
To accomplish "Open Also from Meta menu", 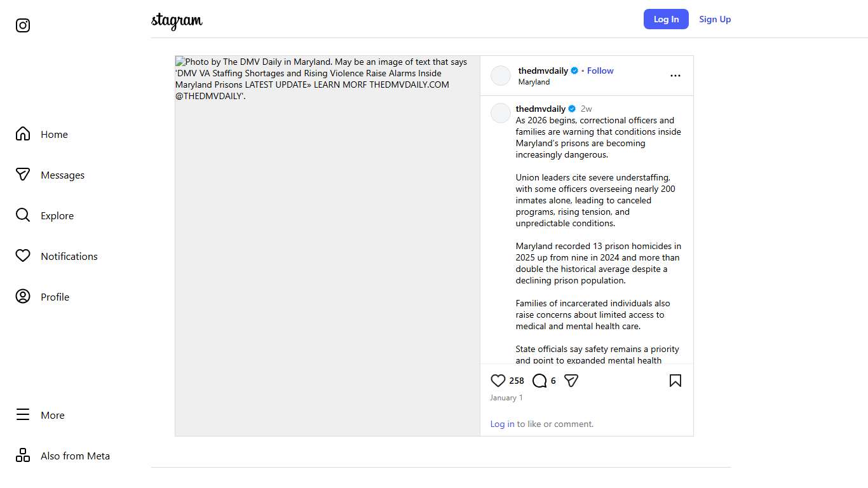I will (23, 456).
